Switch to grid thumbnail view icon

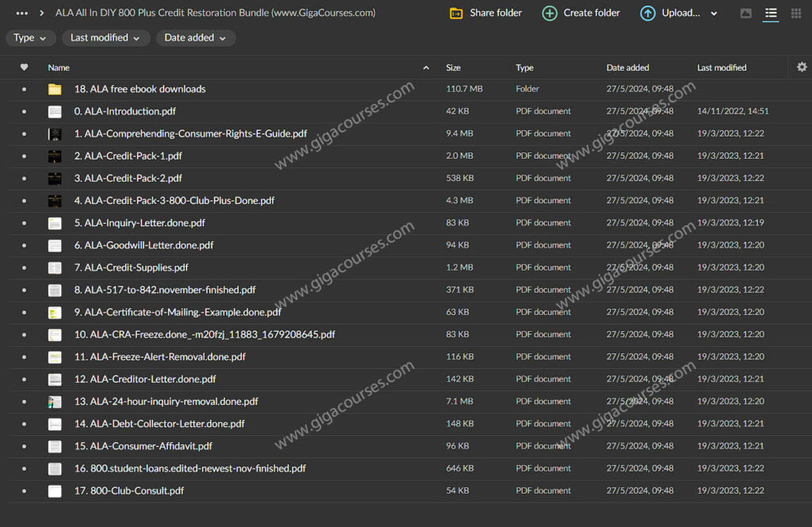click(795, 13)
